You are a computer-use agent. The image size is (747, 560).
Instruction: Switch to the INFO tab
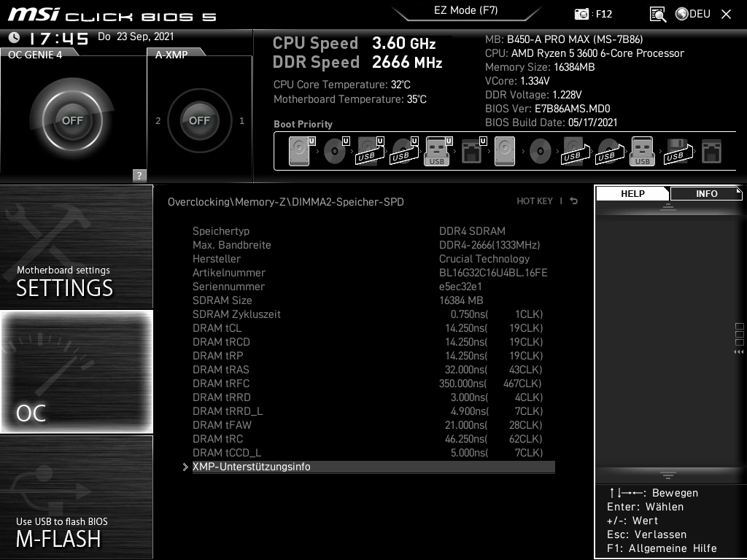click(x=705, y=193)
